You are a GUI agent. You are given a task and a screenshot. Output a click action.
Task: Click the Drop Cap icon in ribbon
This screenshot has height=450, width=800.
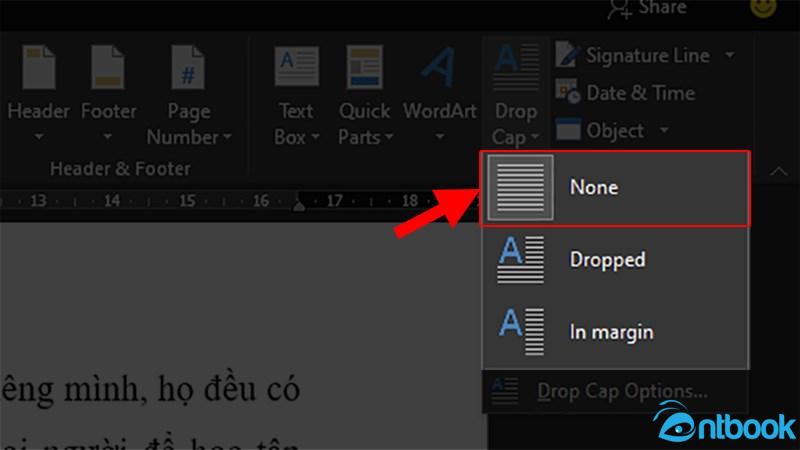tap(516, 67)
